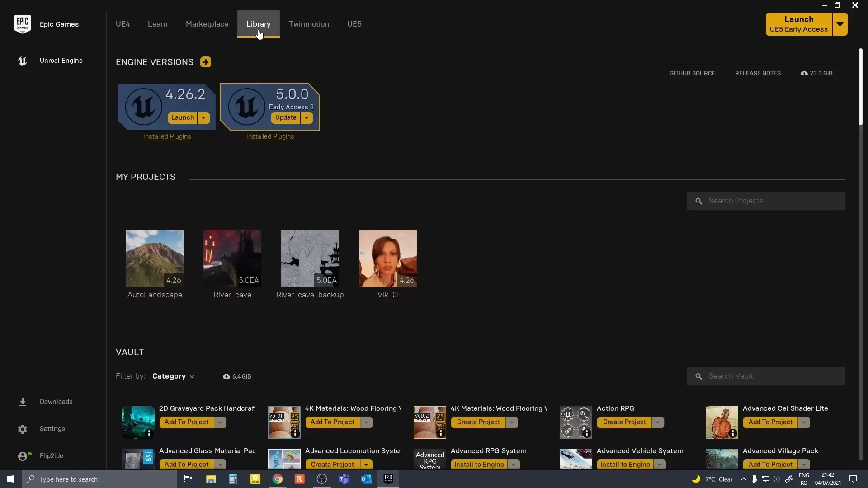Open dropdown arrow next to 4.26.2 Launch
The height and width of the screenshot is (488, 868).
point(203,118)
